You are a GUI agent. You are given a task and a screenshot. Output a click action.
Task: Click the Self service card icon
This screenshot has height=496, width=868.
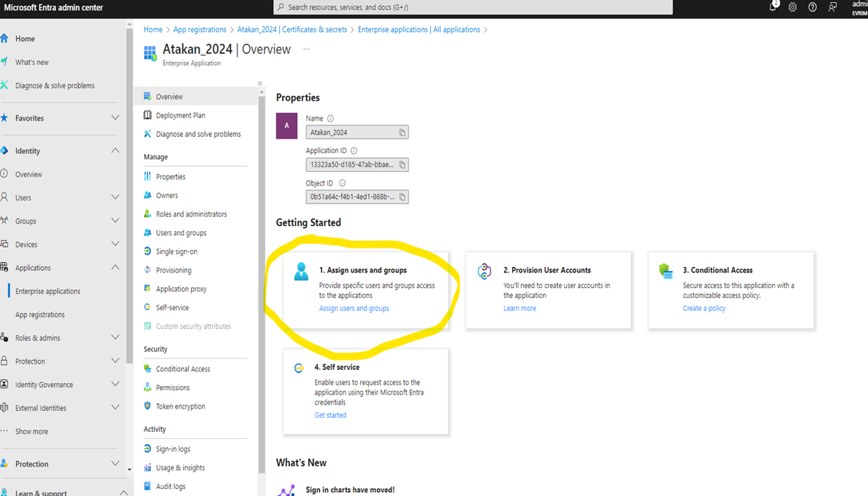click(x=299, y=368)
